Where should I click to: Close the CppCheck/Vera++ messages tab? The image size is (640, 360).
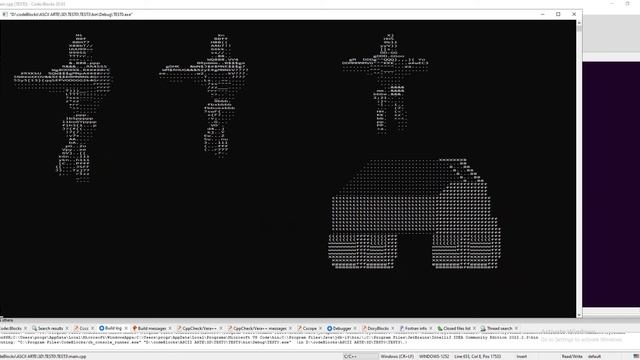tap(290, 328)
